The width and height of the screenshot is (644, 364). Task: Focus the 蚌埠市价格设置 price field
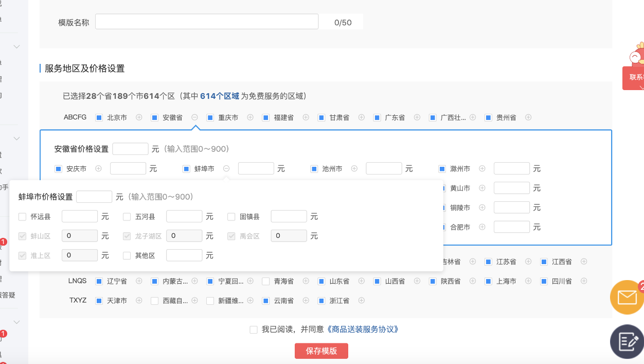94,197
